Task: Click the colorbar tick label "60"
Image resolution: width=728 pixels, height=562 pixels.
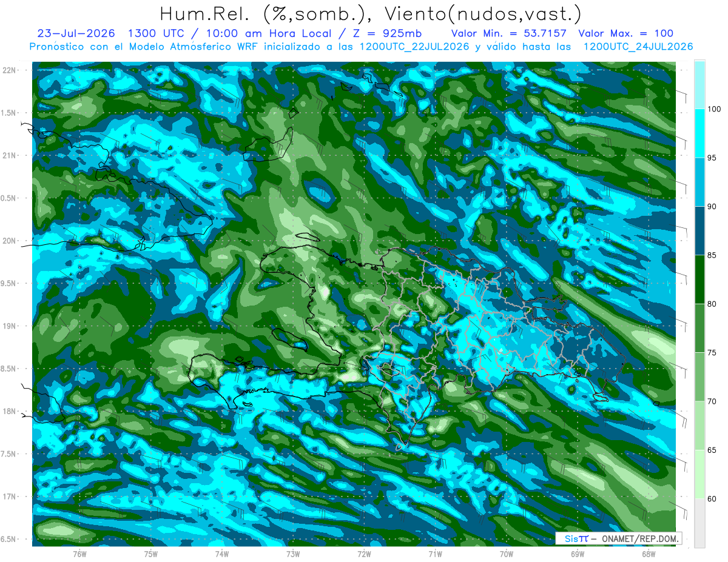Action: 713,499
